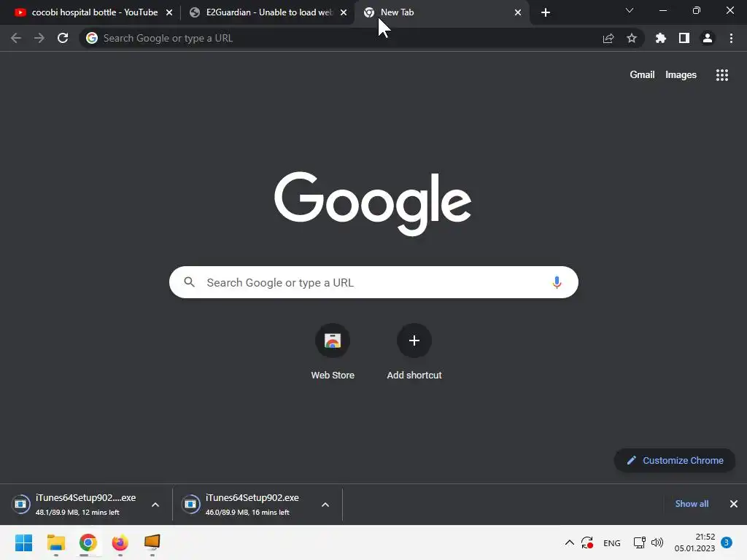
Task: Bookmark this tab with the star icon
Action: 632,38
